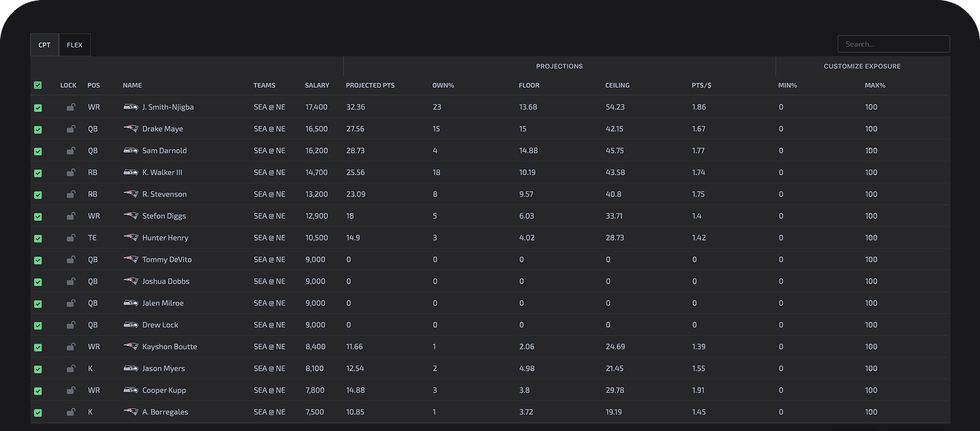980x431 pixels.
Task: Deselect Drake Maye's row checkbox
Action: tap(38, 128)
